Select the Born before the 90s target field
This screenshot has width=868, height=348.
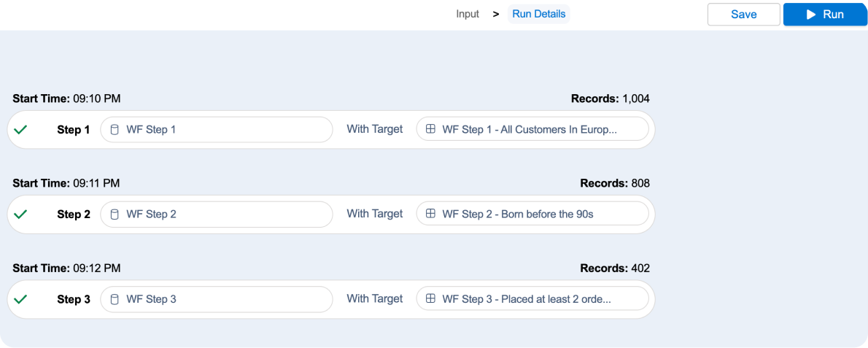[532, 214]
